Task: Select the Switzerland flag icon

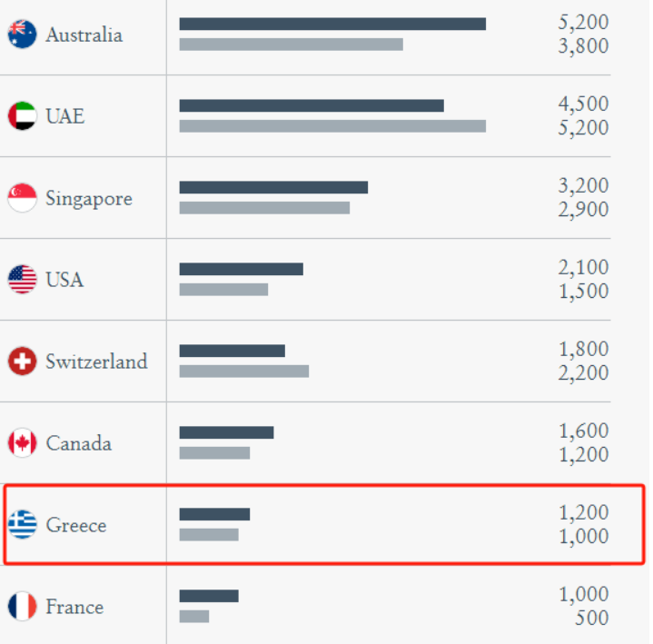Action: point(22,361)
